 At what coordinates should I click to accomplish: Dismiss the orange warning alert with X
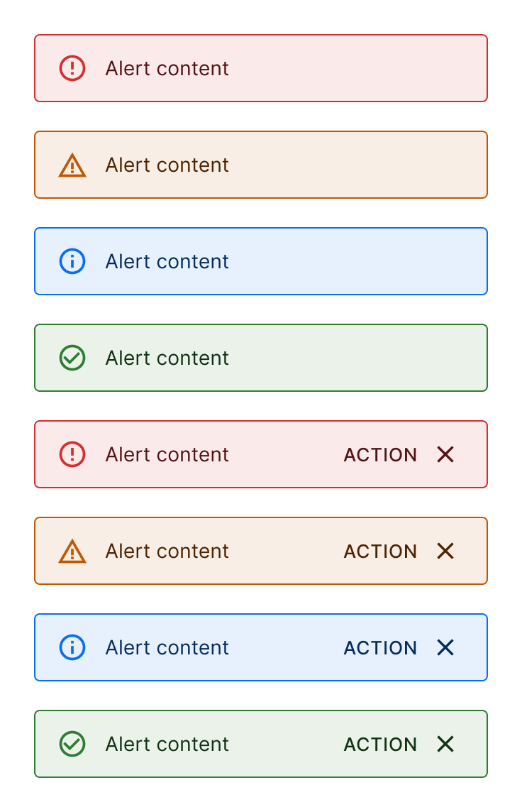click(x=445, y=551)
